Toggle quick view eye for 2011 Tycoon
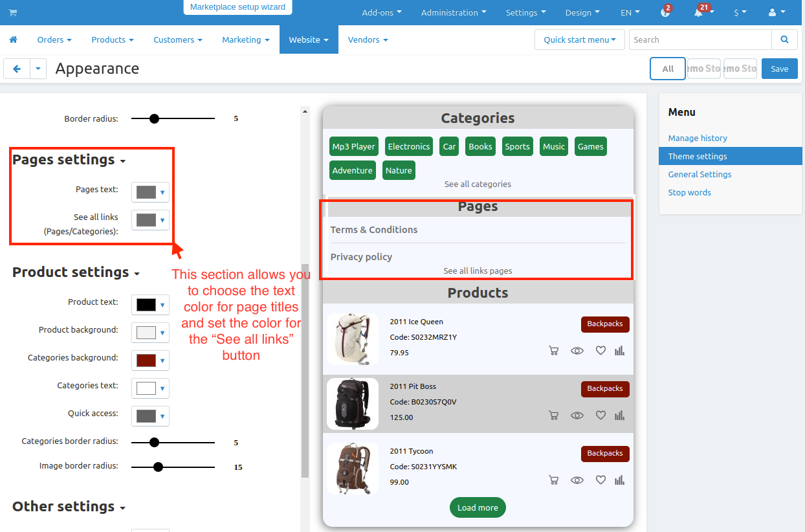The height and width of the screenshot is (532, 805). point(577,480)
